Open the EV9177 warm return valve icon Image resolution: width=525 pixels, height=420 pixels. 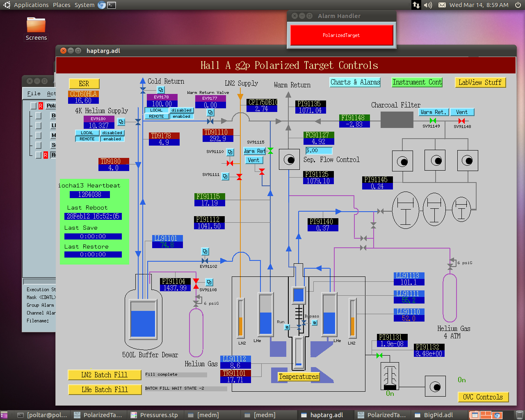pyautogui.click(x=210, y=112)
